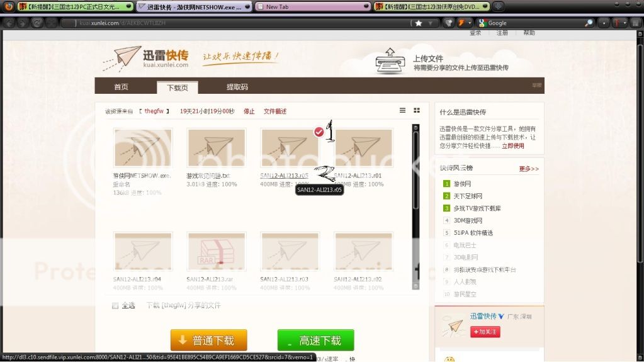Select the SAN12-ALI213.rar archive thumbnail
Image resolution: width=644 pixels, height=362 pixels.
217,251
